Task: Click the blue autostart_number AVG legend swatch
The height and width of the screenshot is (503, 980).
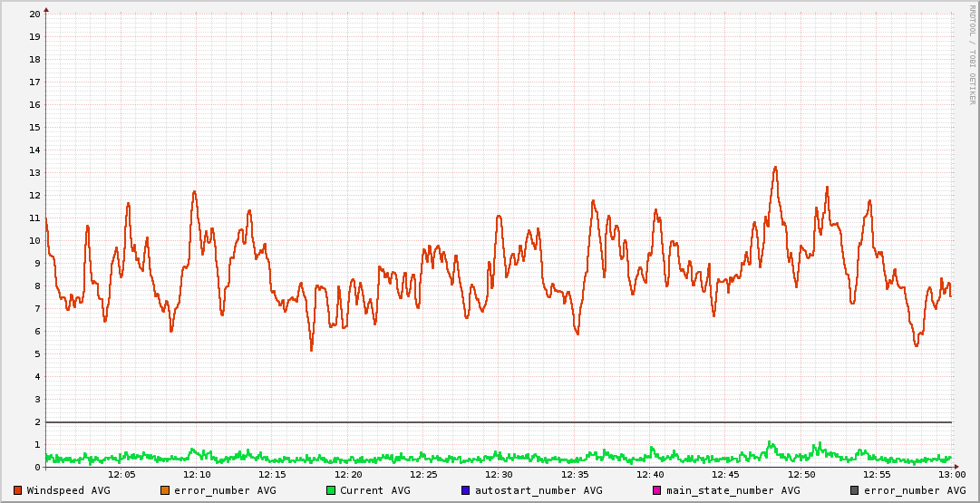Action: (466, 490)
